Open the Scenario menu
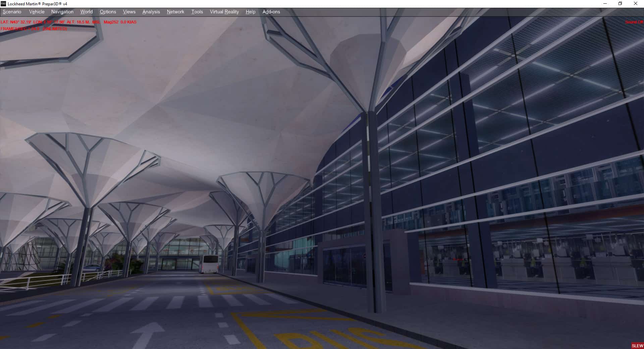This screenshot has height=349, width=644. (x=12, y=12)
